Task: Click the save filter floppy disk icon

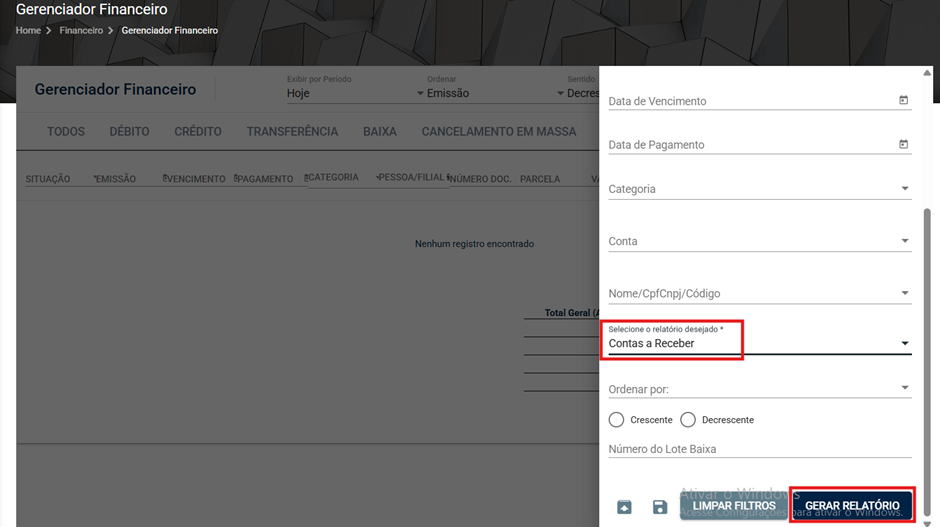Action: click(x=659, y=507)
